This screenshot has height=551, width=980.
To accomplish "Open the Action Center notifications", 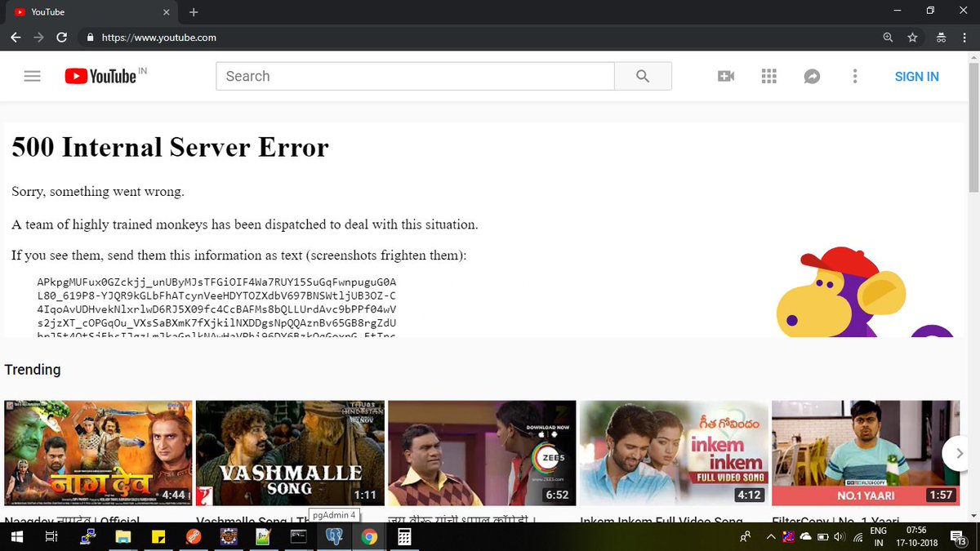I will [958, 537].
